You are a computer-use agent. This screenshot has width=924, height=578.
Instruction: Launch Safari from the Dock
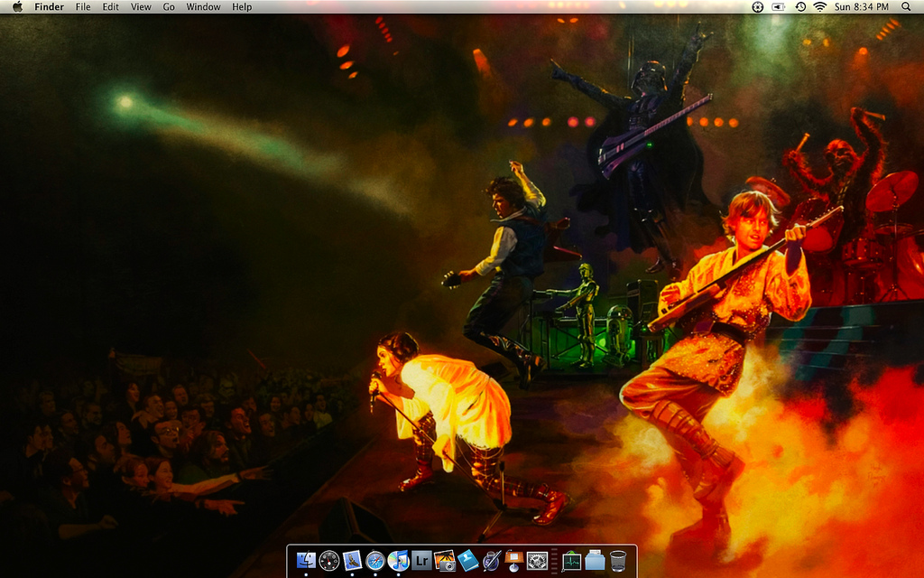coord(374,560)
